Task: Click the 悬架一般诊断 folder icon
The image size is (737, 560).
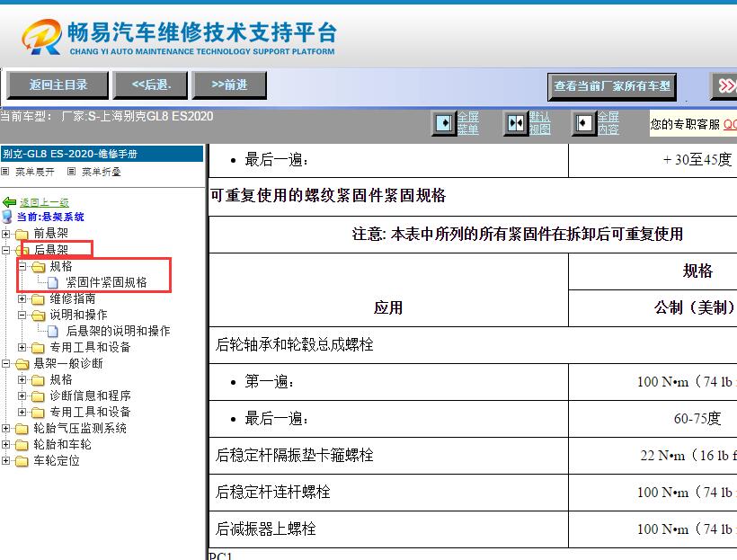Action: tap(22, 364)
